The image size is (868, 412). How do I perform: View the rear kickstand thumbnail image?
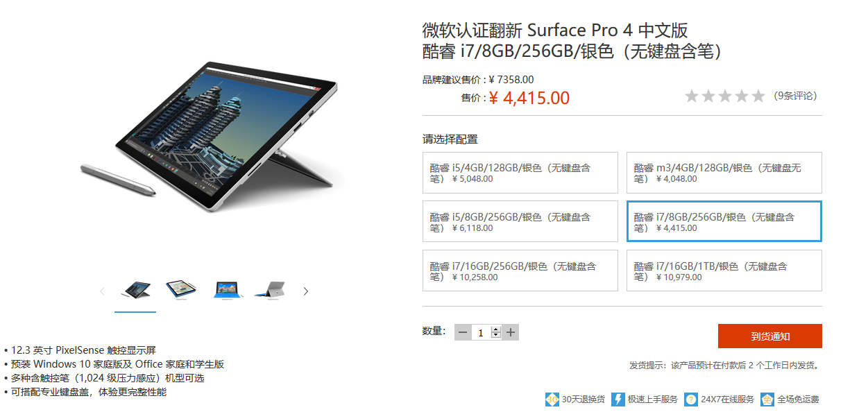pyautogui.click(x=270, y=290)
